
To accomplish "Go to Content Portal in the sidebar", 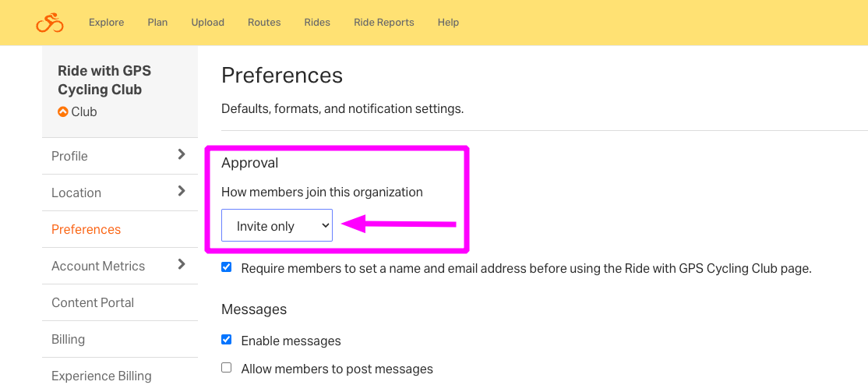I will [x=93, y=302].
